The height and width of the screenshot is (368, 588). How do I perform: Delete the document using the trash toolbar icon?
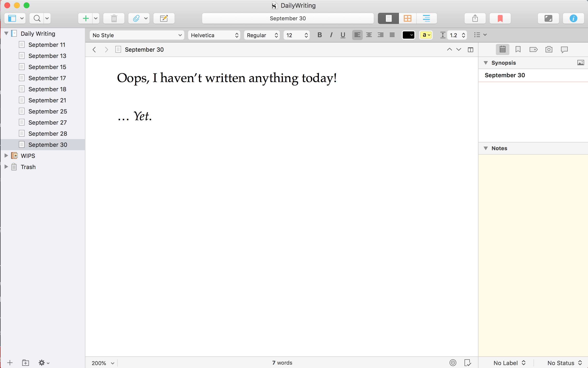point(114,18)
